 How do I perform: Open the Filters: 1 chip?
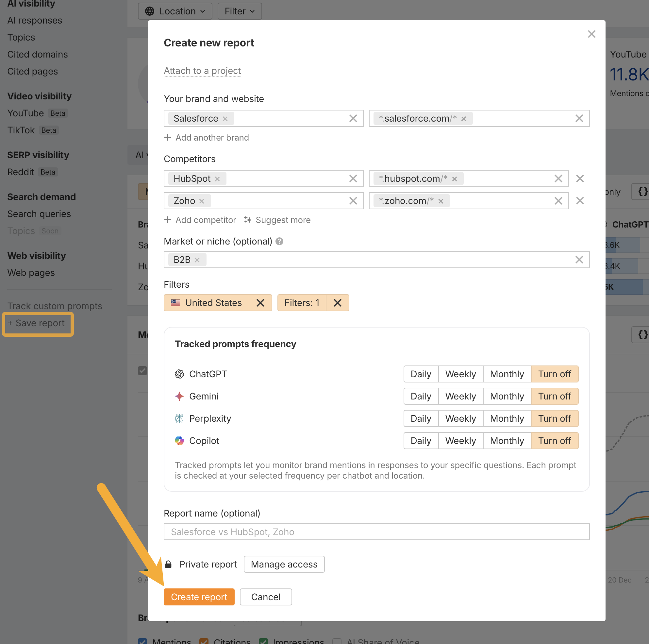point(302,303)
